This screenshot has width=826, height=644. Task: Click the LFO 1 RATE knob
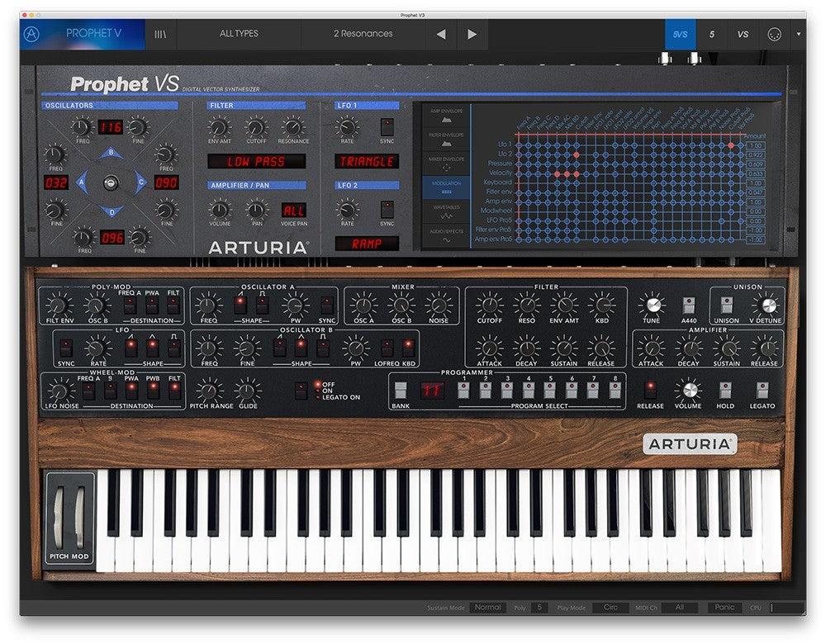point(347,127)
